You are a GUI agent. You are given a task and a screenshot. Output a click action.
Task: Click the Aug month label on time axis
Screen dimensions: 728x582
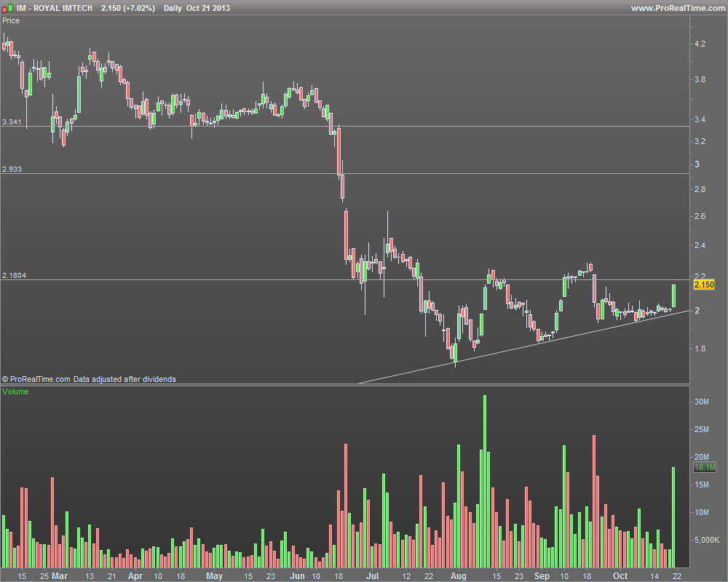458,576
